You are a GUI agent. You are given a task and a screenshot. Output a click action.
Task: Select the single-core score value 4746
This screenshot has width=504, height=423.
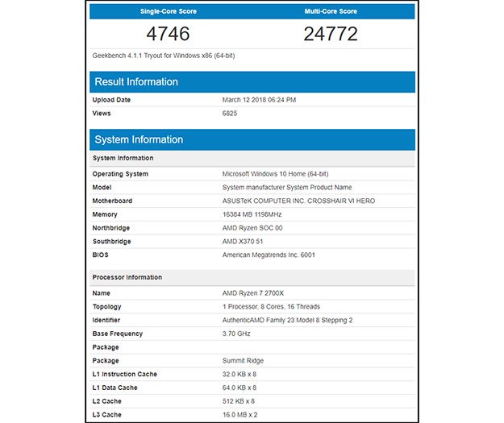pyautogui.click(x=170, y=35)
